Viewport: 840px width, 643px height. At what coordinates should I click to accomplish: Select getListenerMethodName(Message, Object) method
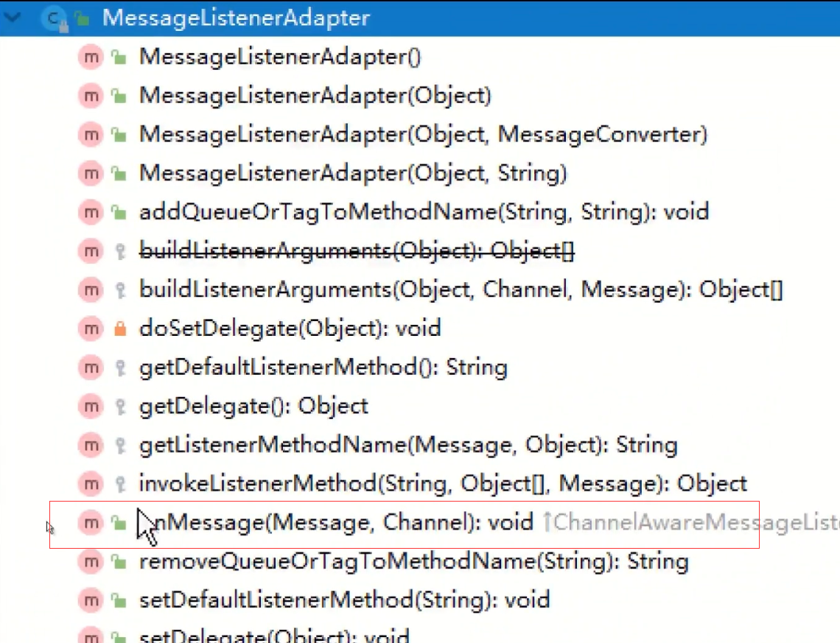[407, 445]
